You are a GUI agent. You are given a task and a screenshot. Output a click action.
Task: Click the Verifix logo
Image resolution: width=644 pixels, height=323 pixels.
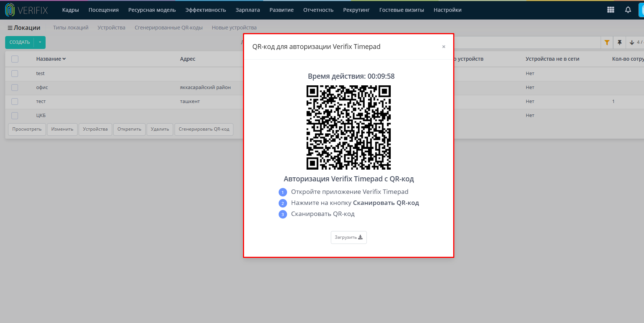(x=26, y=10)
